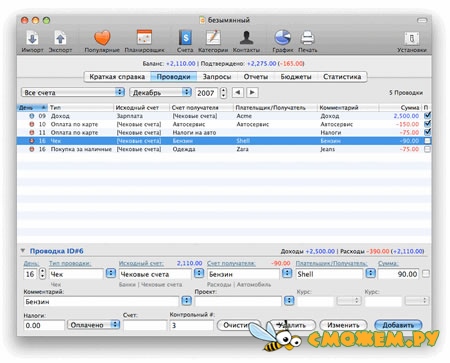Open the Контакты icon
This screenshot has height=363, width=450.
pyautogui.click(x=246, y=38)
